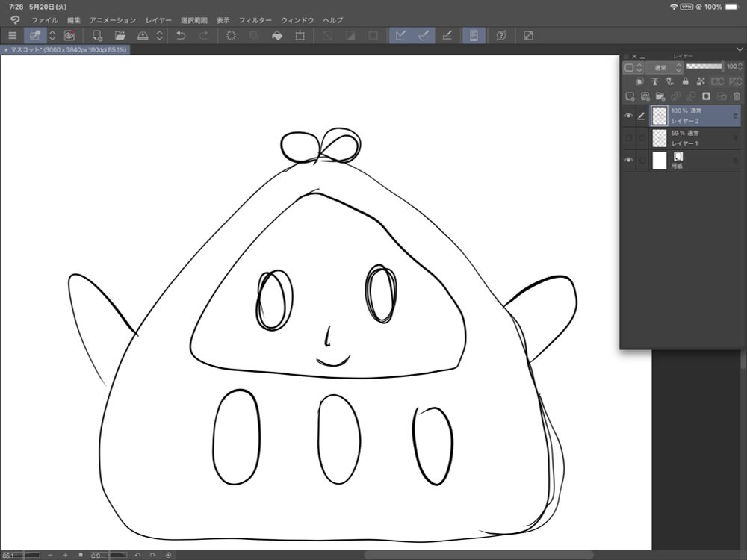Screen dimensions: 747x560
Task: Open the アニメーション menu
Action: coord(113,20)
